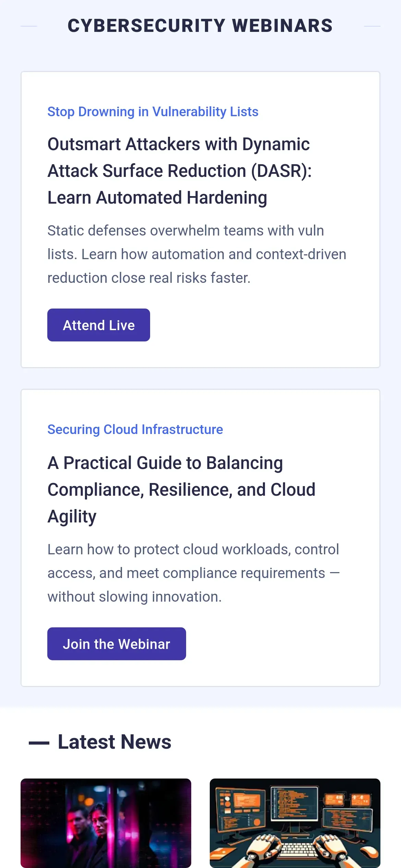
Task: Click the Latest News heading
Action: [x=114, y=742]
